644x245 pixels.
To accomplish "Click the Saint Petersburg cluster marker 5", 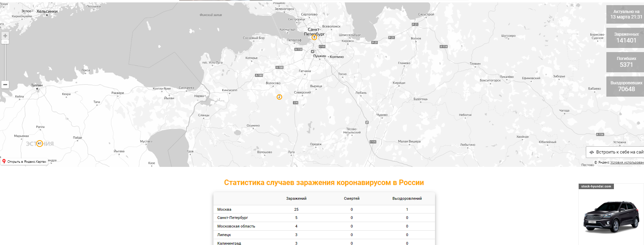I will point(314,37).
